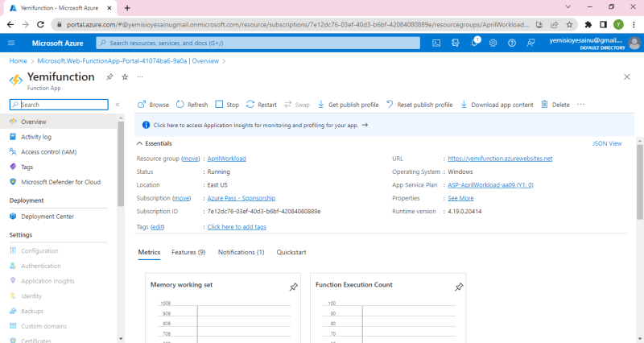The height and width of the screenshot is (343, 644).
Task: Open JSON View
Action: coord(607,143)
